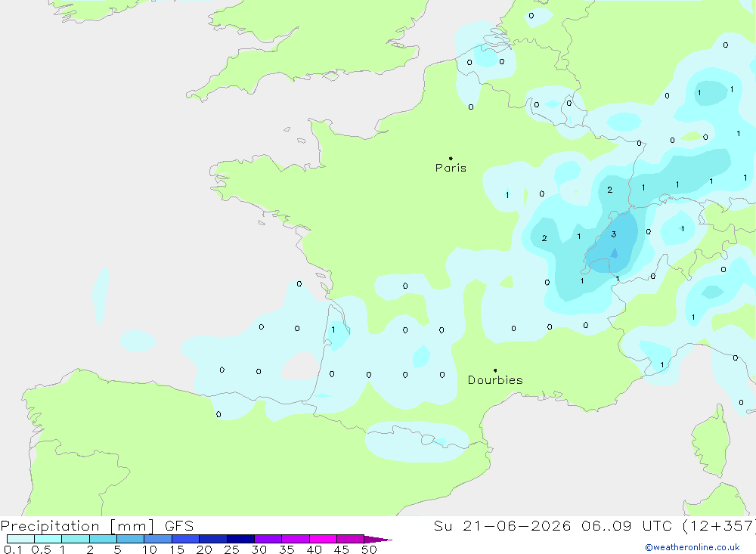
Task: Click the '(12+357)' forecast offset text
Action: (x=719, y=526)
